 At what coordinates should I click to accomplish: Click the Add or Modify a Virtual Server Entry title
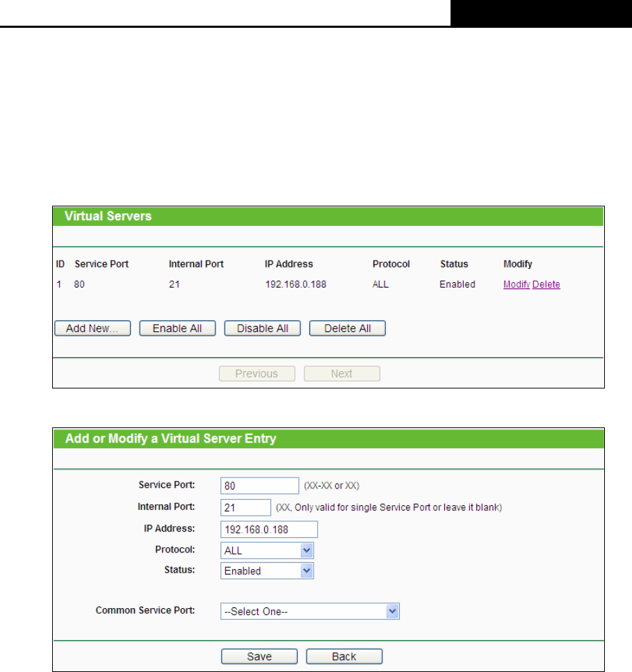(x=170, y=439)
